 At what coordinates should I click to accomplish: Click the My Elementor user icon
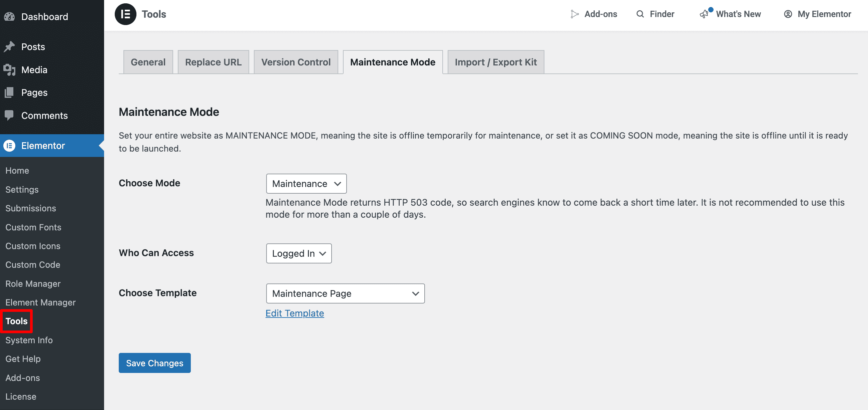click(x=788, y=14)
